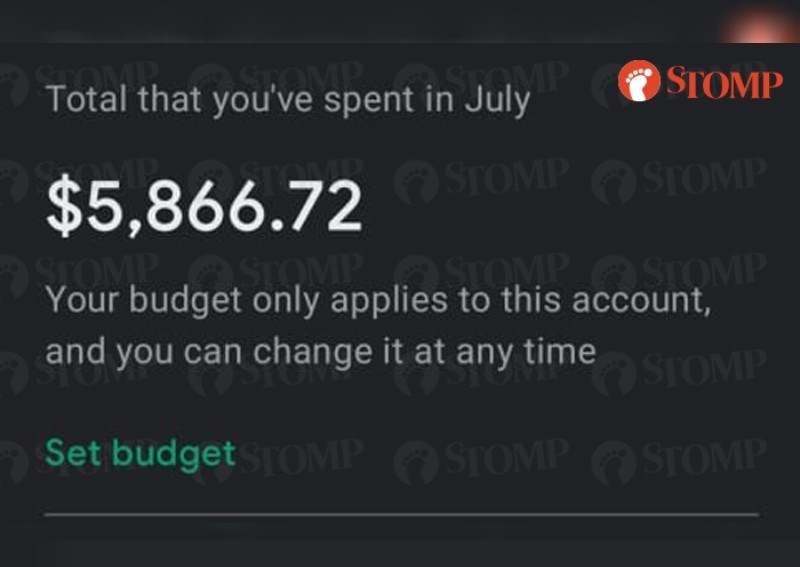The width and height of the screenshot is (800, 567).
Task: Click the Total that you've spent heading
Action: [x=288, y=100]
